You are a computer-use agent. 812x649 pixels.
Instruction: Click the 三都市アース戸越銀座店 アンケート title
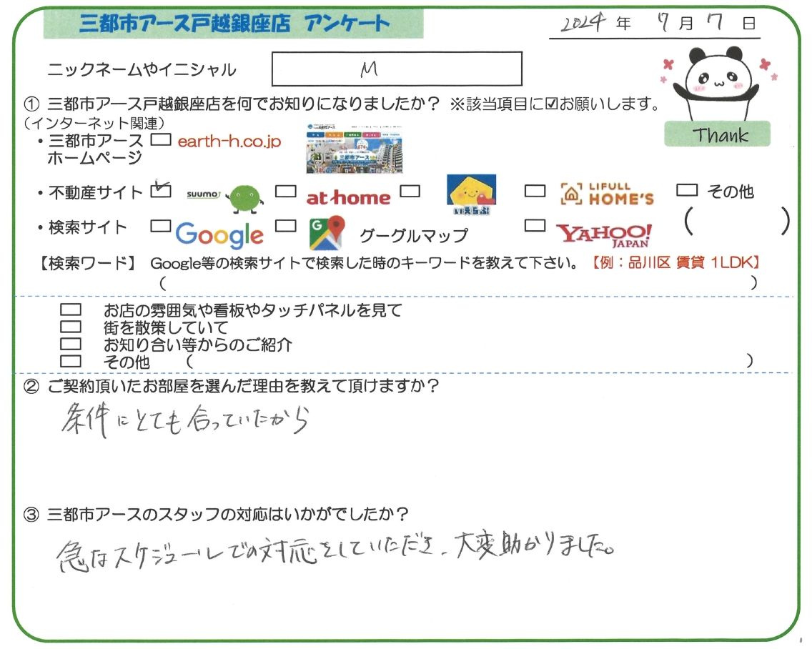point(234,24)
